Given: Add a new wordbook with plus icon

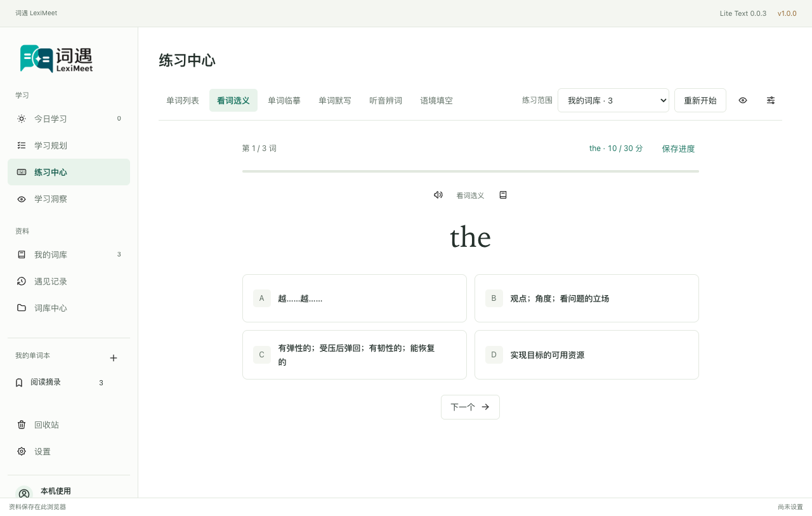Looking at the screenshot, I should [x=114, y=358].
